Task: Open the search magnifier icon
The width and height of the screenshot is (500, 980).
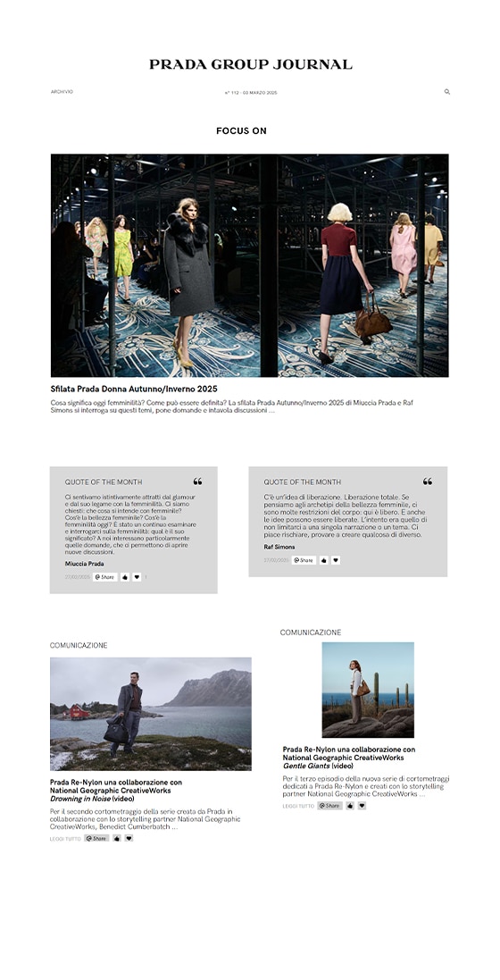Action: [x=446, y=92]
